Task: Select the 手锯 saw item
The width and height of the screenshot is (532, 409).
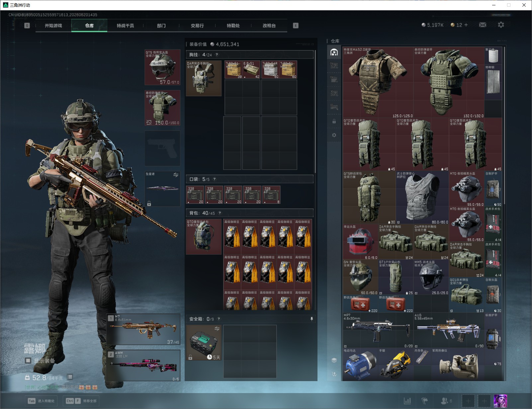Action: coord(396,365)
